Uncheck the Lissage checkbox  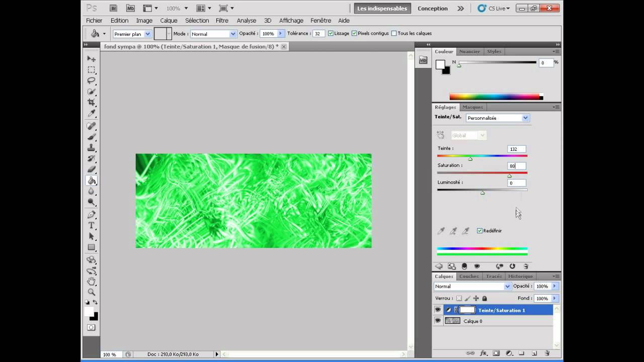[x=331, y=34]
